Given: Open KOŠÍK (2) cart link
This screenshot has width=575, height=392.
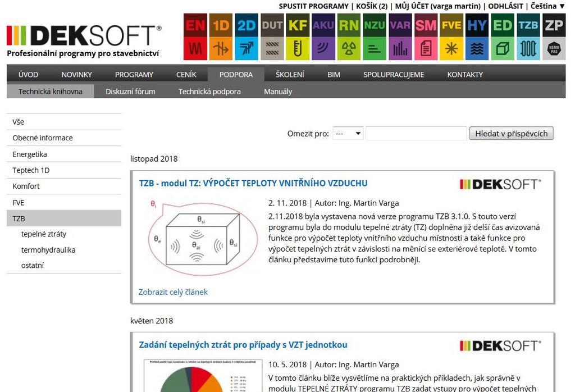Looking at the screenshot, I should (x=372, y=6).
